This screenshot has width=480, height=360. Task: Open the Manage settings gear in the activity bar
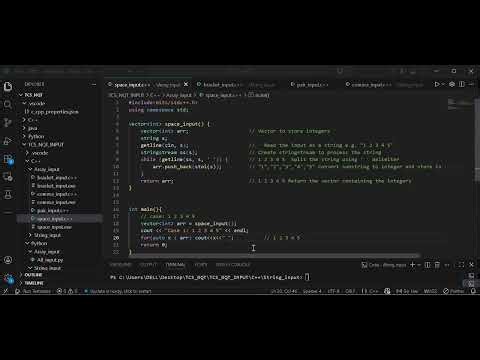(x=8, y=278)
